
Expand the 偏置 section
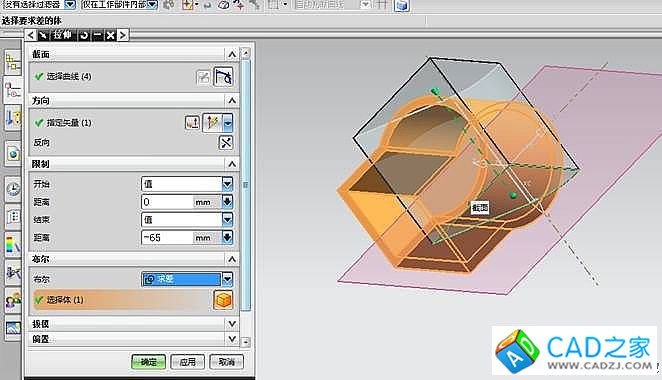click(x=232, y=339)
